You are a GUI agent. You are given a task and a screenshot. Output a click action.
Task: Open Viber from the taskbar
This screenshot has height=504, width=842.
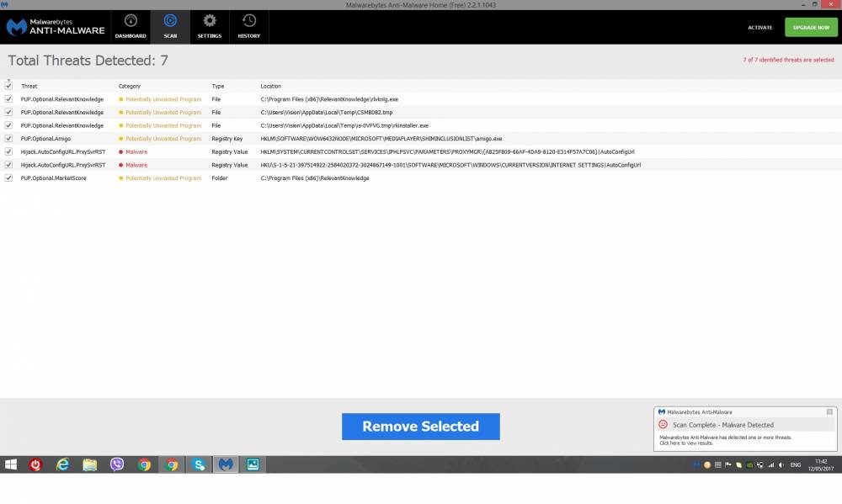coord(117,464)
